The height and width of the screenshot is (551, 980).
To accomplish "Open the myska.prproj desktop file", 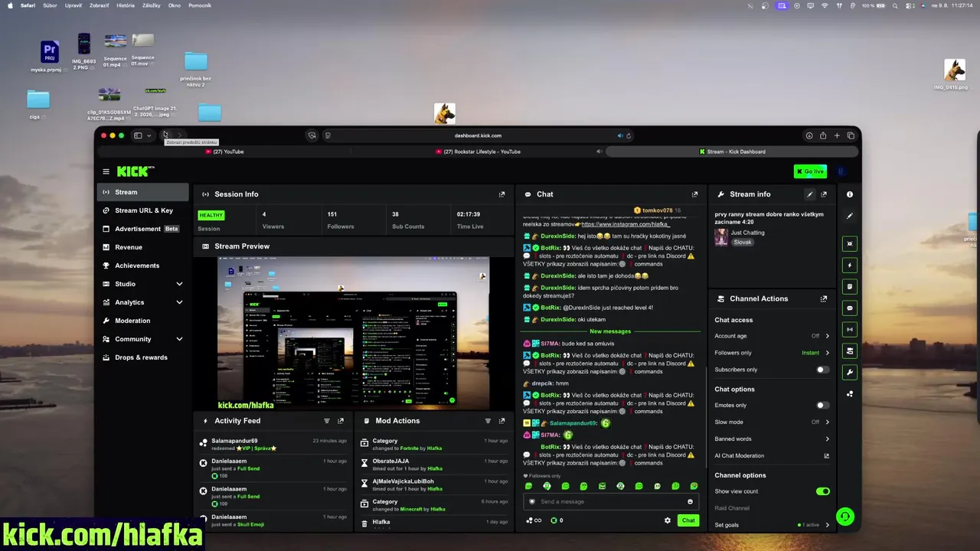I will pyautogui.click(x=49, y=56).
